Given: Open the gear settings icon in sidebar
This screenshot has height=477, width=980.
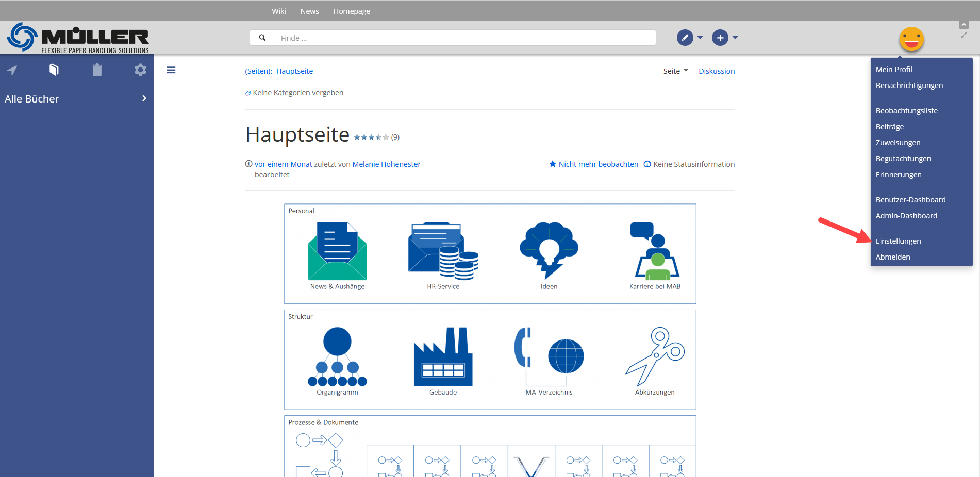Looking at the screenshot, I should [x=140, y=70].
